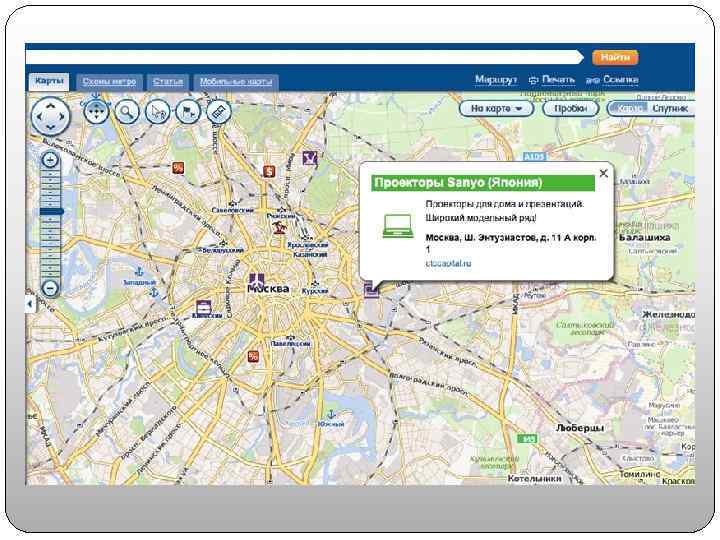Viewport: 720px width, 540px height.
Task: Click the orange dollar sign map marker
Action: coord(270,171)
